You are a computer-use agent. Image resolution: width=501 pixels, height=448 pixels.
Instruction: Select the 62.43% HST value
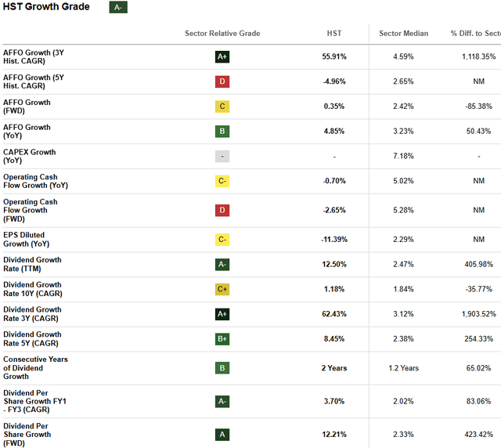(334, 314)
